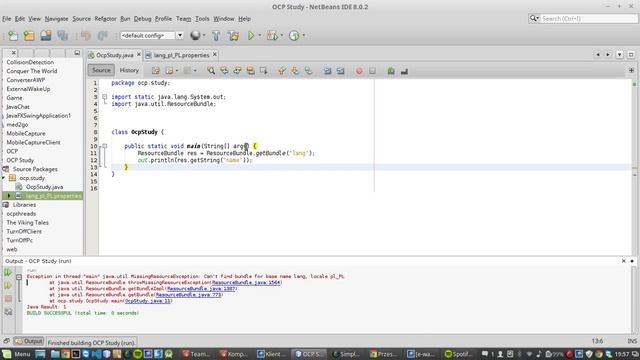Open the File menu
This screenshot has height=360, width=640.
click(x=7, y=19)
